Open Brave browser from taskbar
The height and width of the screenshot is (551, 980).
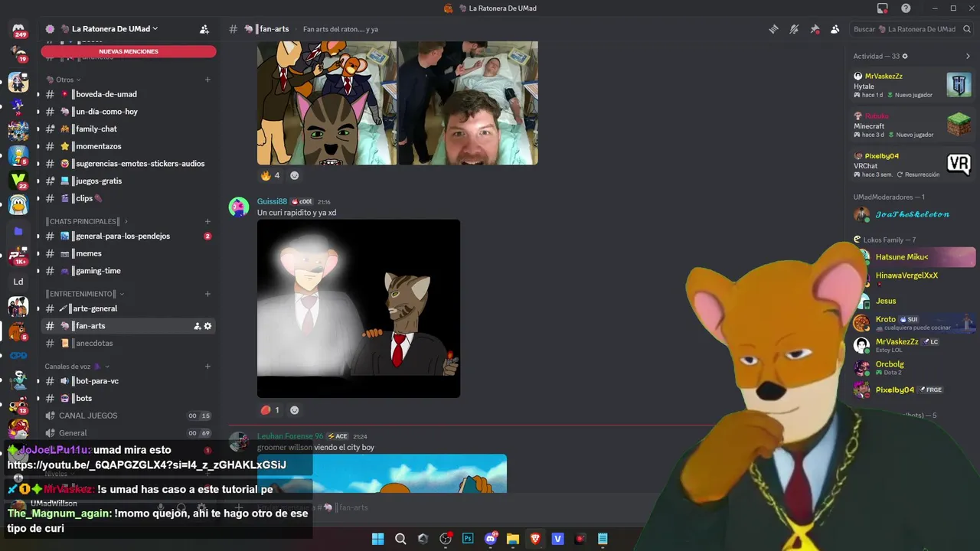coord(535,539)
